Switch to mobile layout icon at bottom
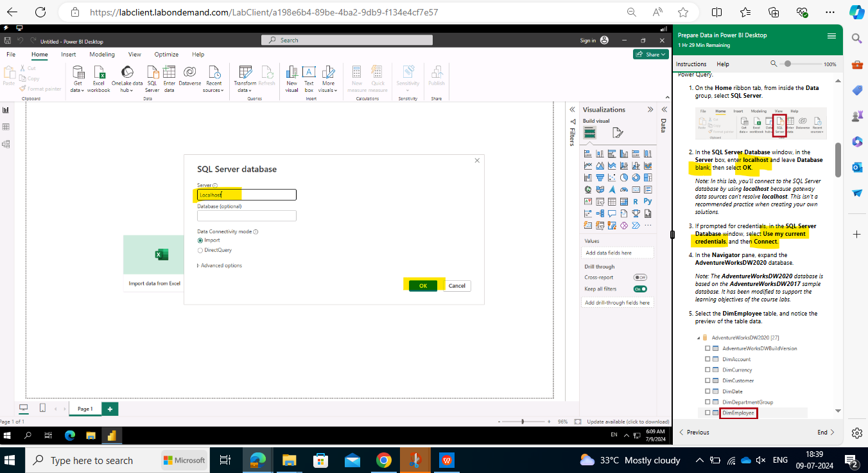 [x=42, y=408]
